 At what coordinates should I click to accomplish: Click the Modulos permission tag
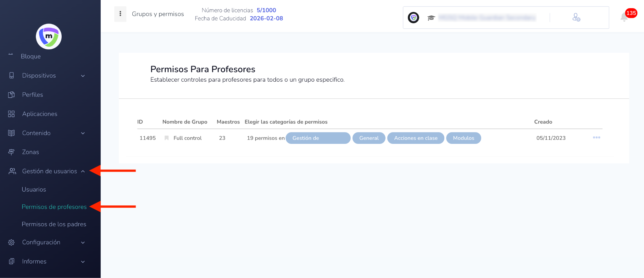[463, 138]
